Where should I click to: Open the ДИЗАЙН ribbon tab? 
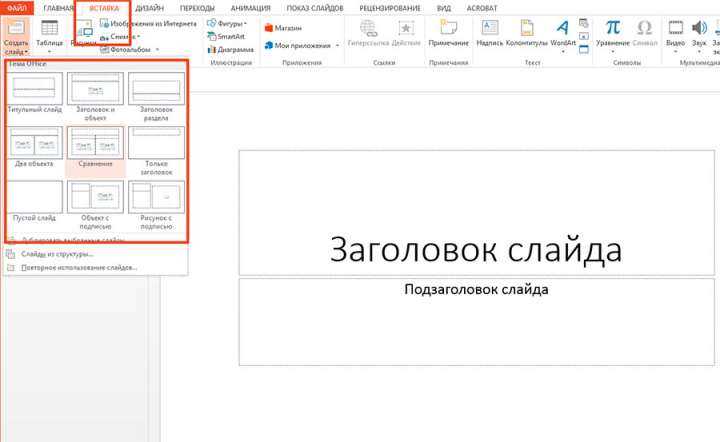(x=149, y=8)
